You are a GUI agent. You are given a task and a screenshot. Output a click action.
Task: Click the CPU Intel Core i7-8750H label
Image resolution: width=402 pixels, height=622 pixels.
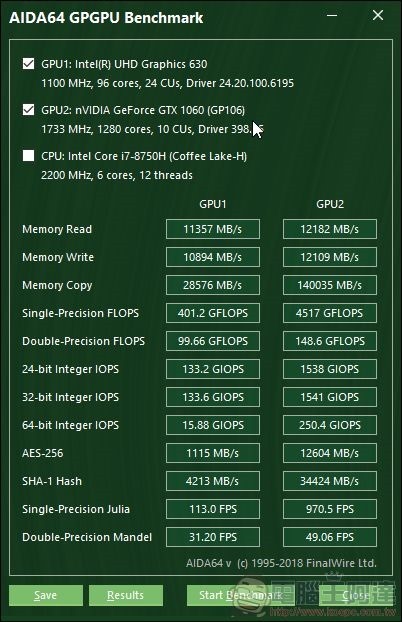click(x=144, y=156)
